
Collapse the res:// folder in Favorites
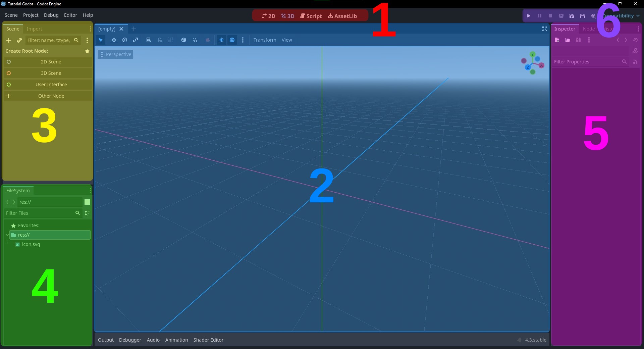point(7,235)
